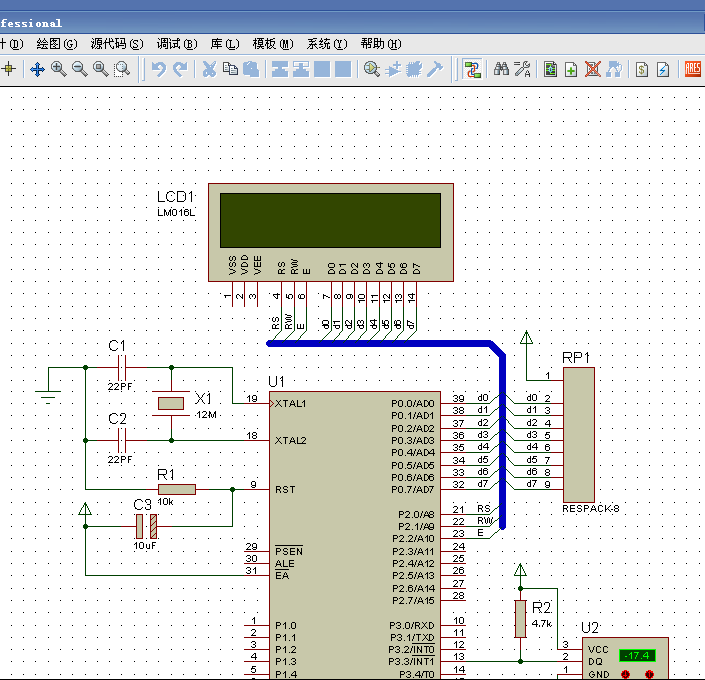Click the exit to parent sheet icon

click(614, 69)
